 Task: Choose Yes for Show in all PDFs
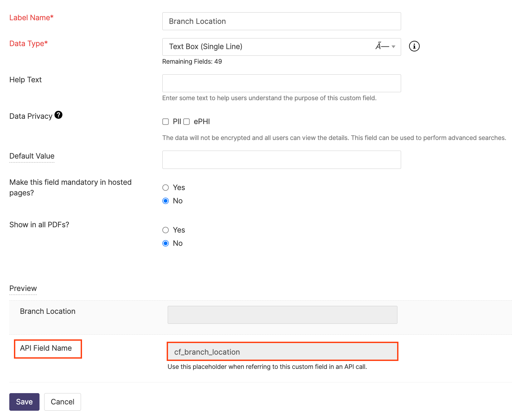coord(166,230)
